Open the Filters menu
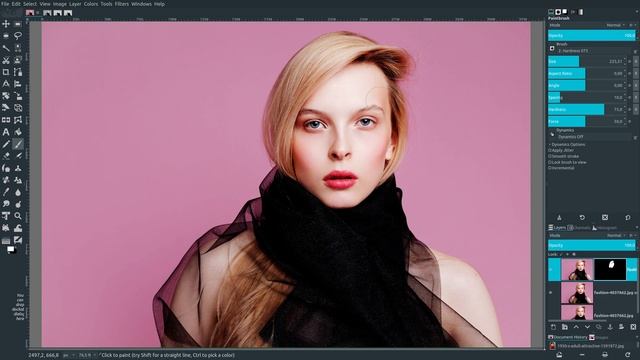 (122, 4)
